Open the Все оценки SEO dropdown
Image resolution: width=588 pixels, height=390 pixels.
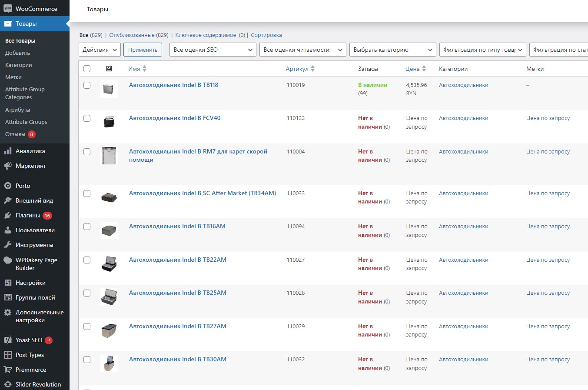pos(213,50)
